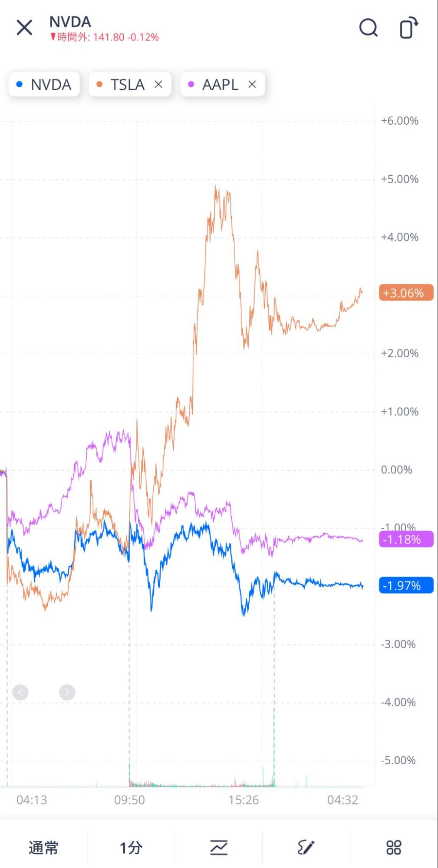Screen dimensions: 438x868
Task: Open the 通常 session dropdown
Action: (x=43, y=847)
